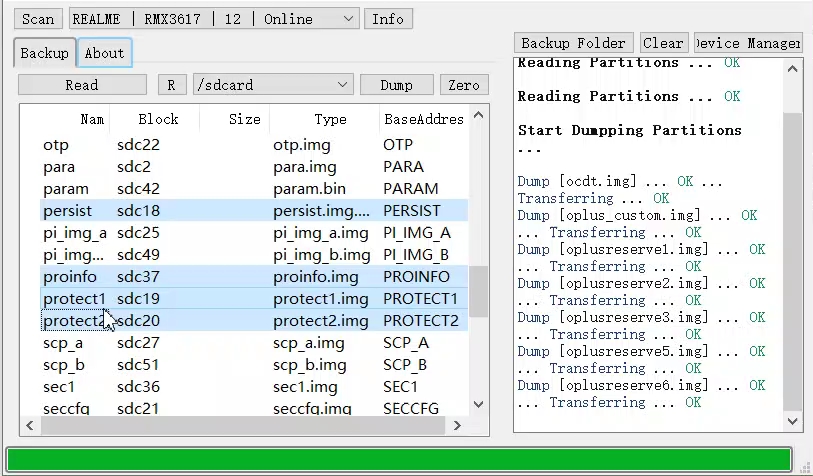Click the sdc22 block cell
The image size is (813, 476).
coord(138,145)
